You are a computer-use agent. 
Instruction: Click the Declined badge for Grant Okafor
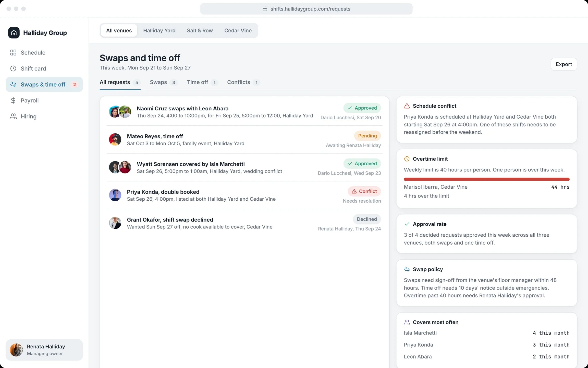click(367, 219)
